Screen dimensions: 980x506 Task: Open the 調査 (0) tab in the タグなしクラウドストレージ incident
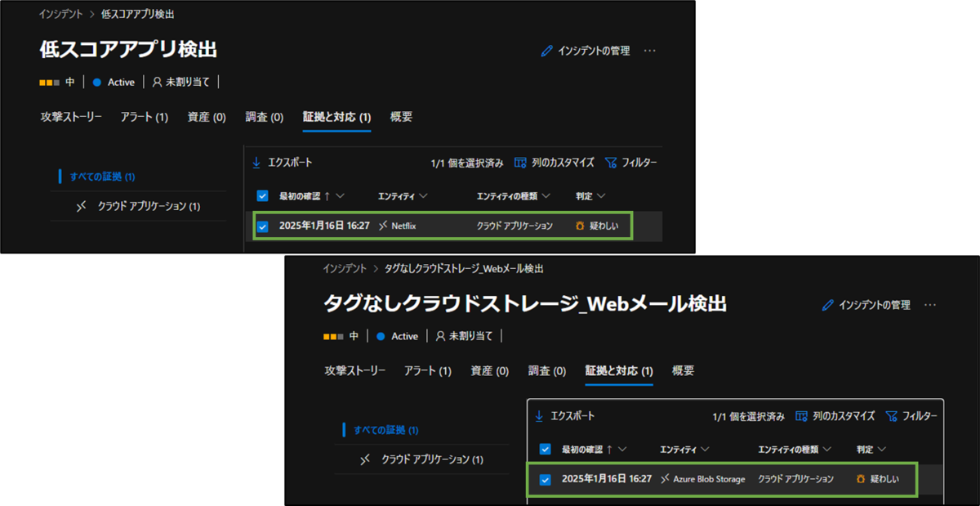pos(547,370)
